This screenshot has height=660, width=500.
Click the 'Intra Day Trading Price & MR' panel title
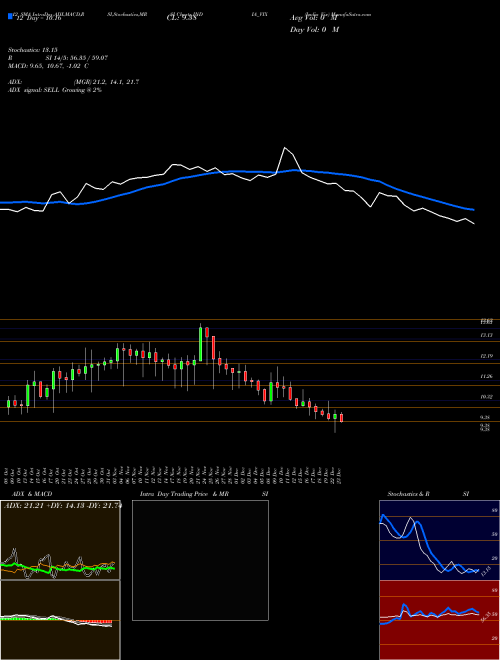pos(184,494)
